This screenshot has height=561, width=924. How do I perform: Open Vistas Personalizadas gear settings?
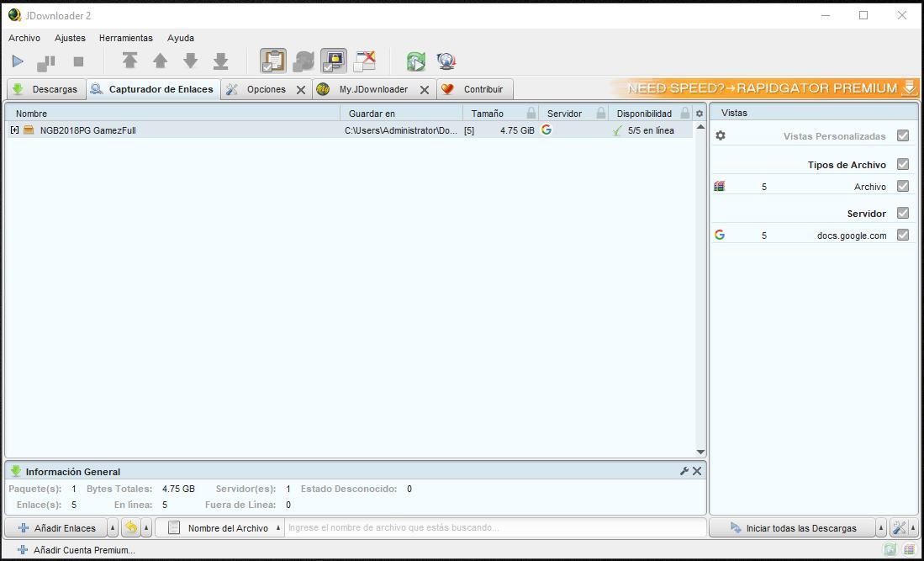click(x=720, y=135)
